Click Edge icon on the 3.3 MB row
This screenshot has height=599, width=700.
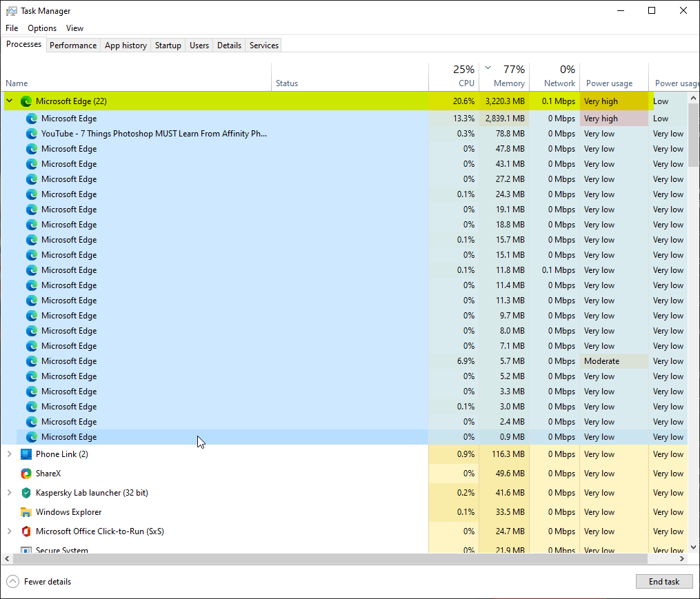coord(31,392)
